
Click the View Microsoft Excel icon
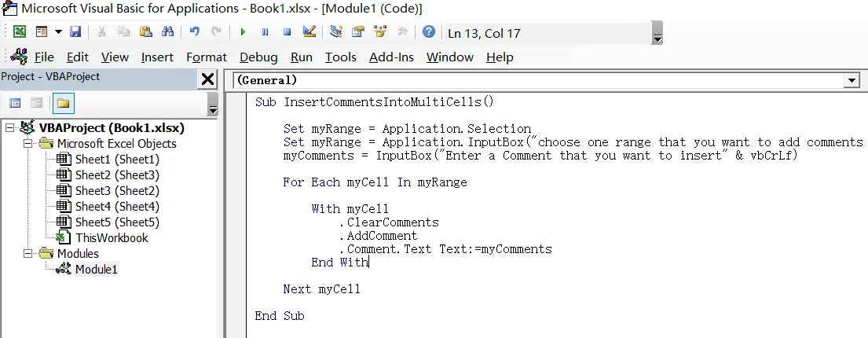click(20, 32)
